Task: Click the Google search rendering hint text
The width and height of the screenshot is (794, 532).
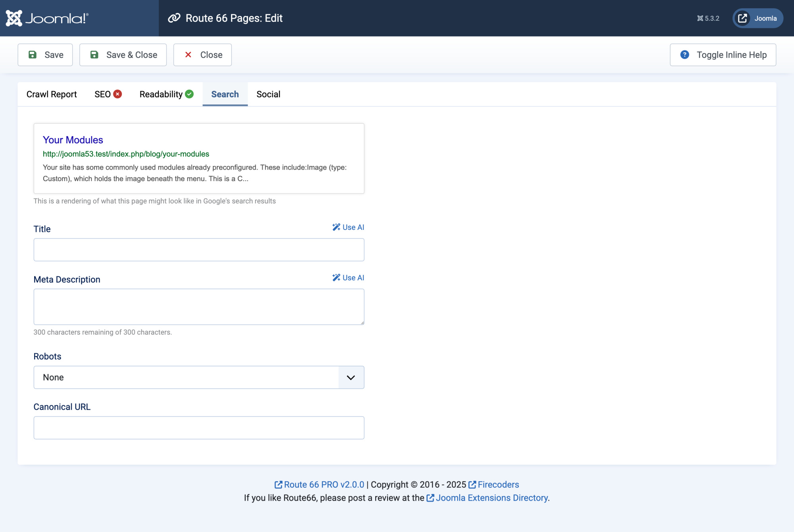Action: (x=154, y=201)
